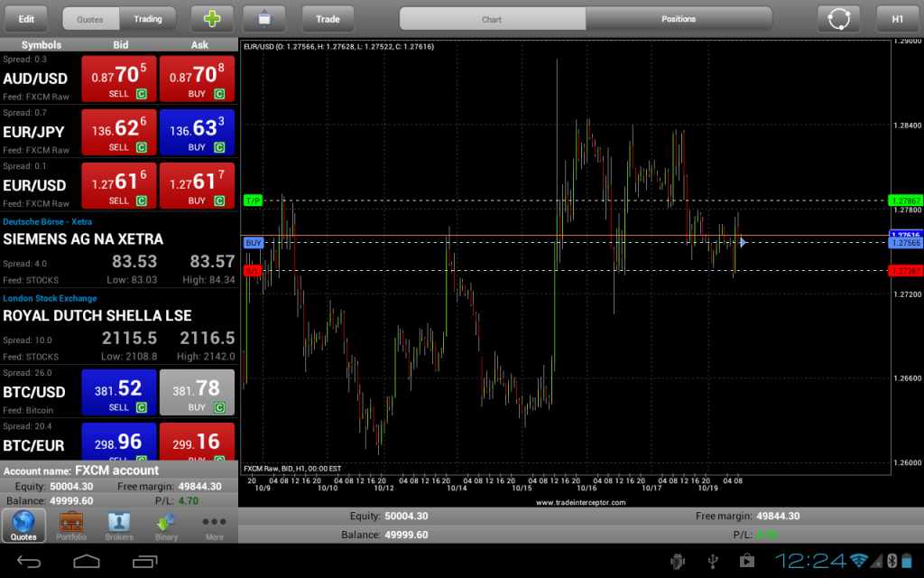This screenshot has width=924, height=578.
Task: Tap the Android back navigation button
Action: [x=28, y=561]
